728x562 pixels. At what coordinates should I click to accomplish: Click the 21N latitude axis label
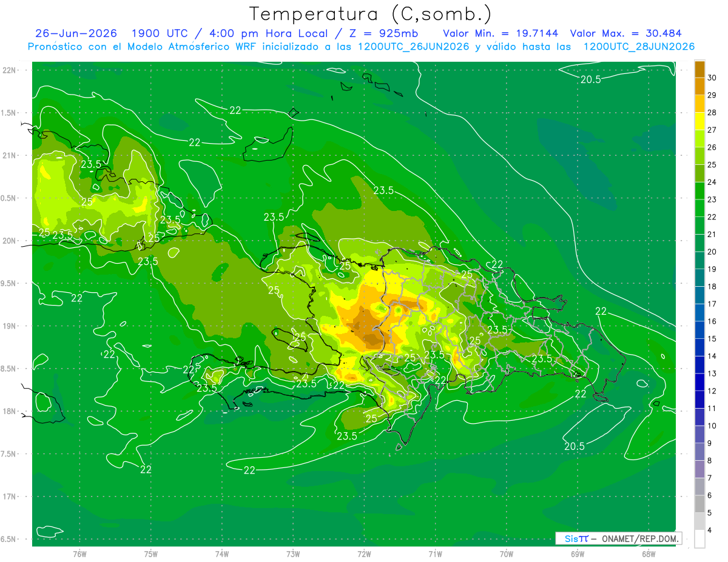tap(10, 155)
